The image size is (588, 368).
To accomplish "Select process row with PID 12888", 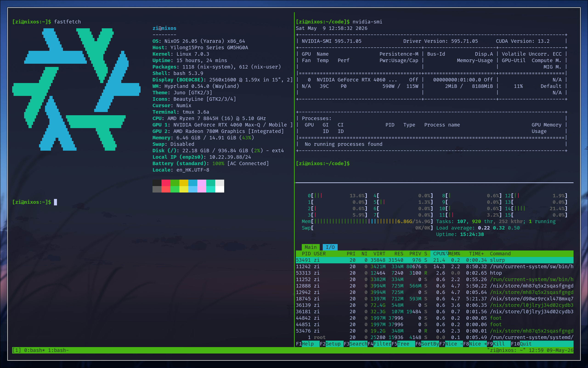I will (x=435, y=286).
